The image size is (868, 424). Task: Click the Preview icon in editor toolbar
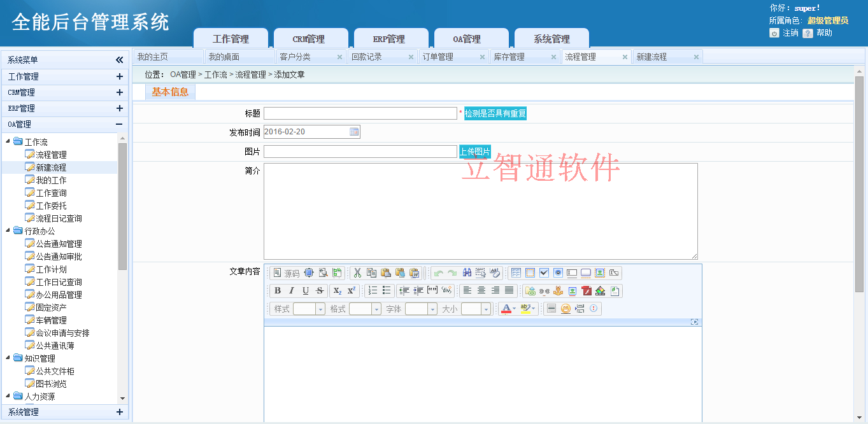click(324, 273)
